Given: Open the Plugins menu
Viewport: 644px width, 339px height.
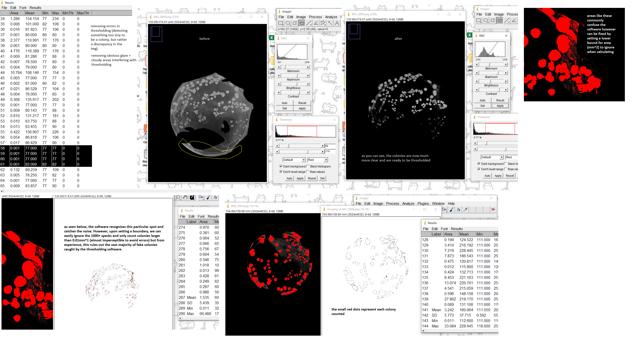Looking at the screenshot, I should tap(423, 203).
